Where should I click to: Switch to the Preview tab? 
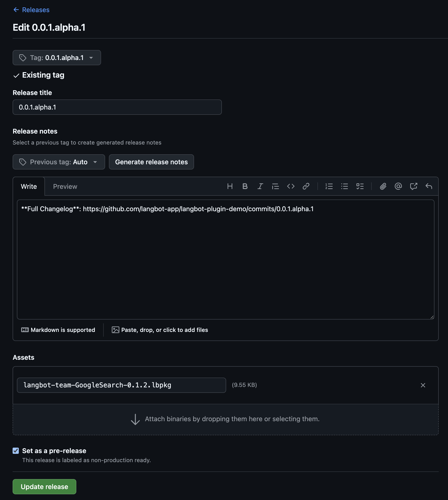[x=65, y=186]
